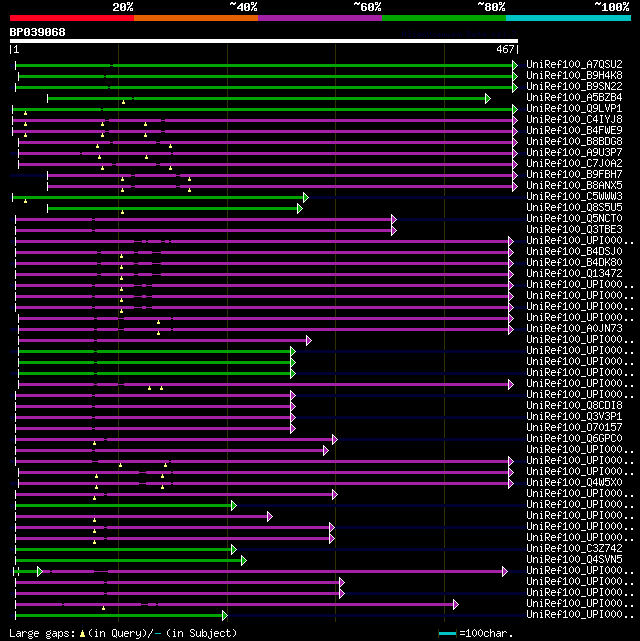The image size is (640, 641).
Task: Click the purple ~60% identity legend segment
Action: (x=320, y=18)
